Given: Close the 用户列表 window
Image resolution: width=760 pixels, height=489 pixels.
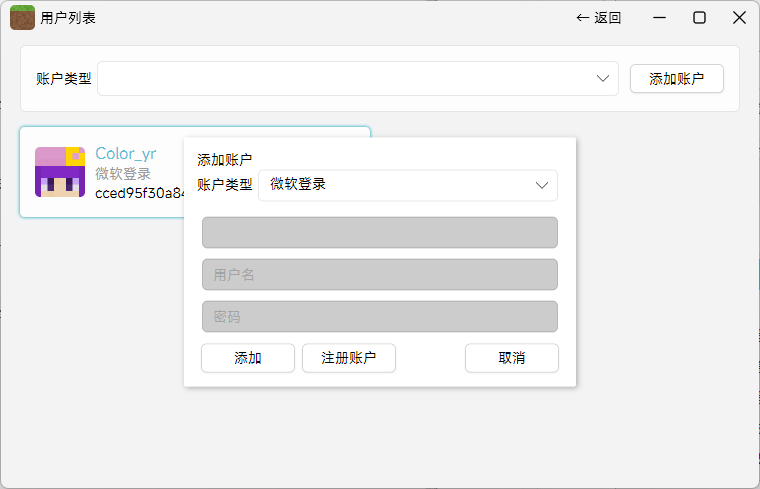Looking at the screenshot, I should (739, 18).
